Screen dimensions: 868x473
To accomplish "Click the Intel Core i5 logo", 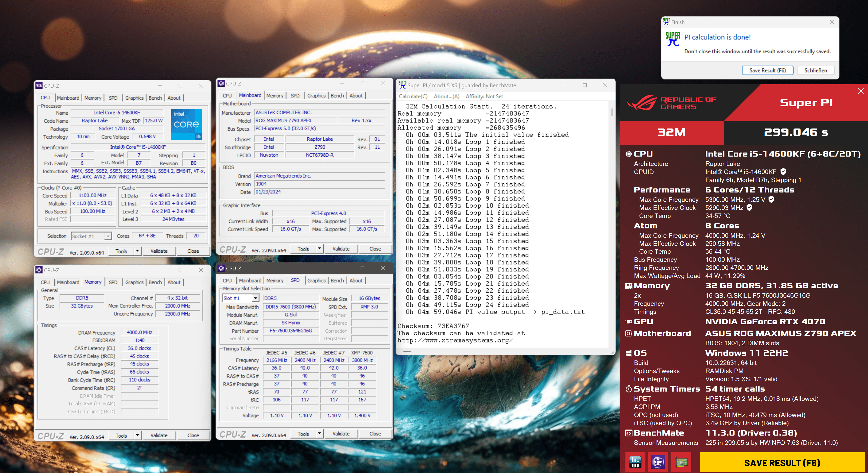I will pyautogui.click(x=186, y=124).
